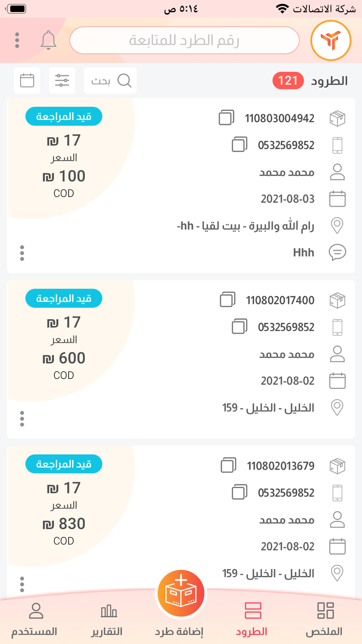Viewport: 362px width, 644px height.
Task: Open options menu for parcel 110803004942
Action: click(22, 253)
